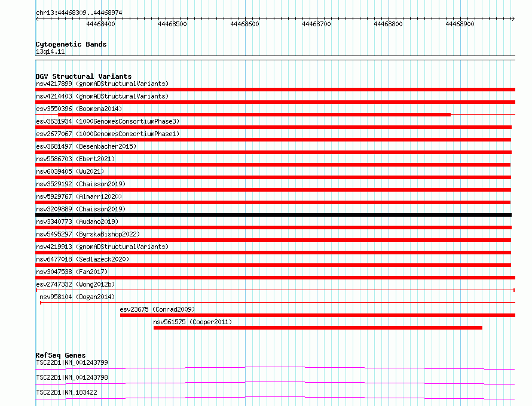Select nsv4219913 gnomADStructuralVariants label
The image size is (532, 406).
pos(102,247)
